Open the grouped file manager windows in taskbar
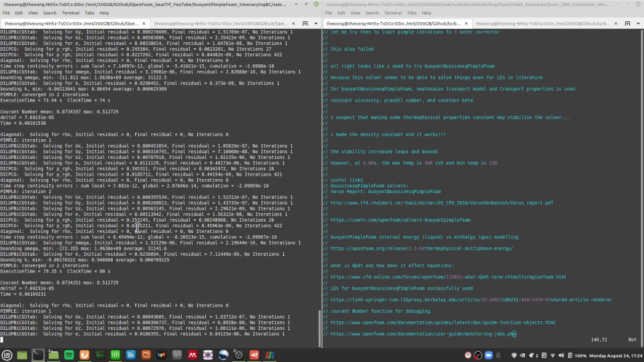The image size is (644, 362). (53, 355)
